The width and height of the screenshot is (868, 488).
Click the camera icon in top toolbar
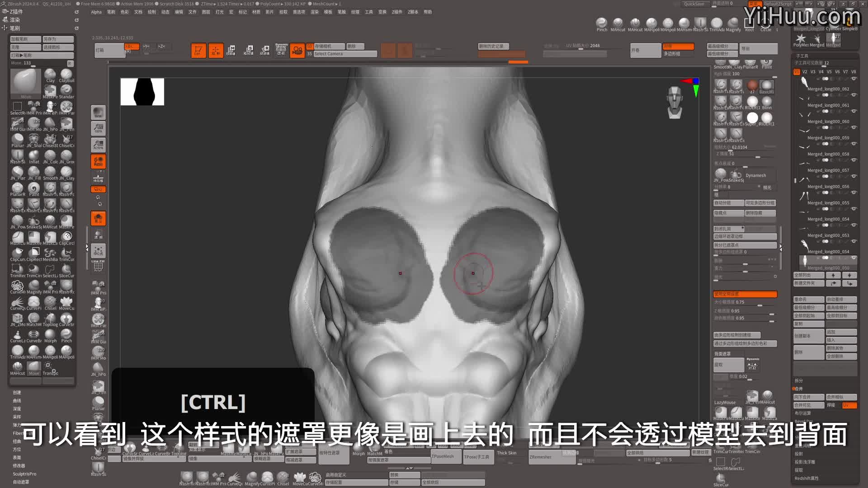297,50
